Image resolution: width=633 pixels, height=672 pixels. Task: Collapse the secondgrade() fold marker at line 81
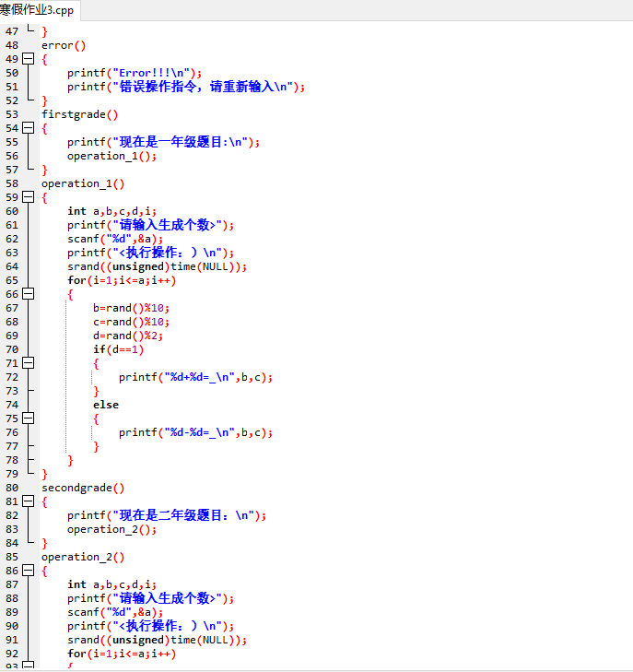click(x=29, y=501)
